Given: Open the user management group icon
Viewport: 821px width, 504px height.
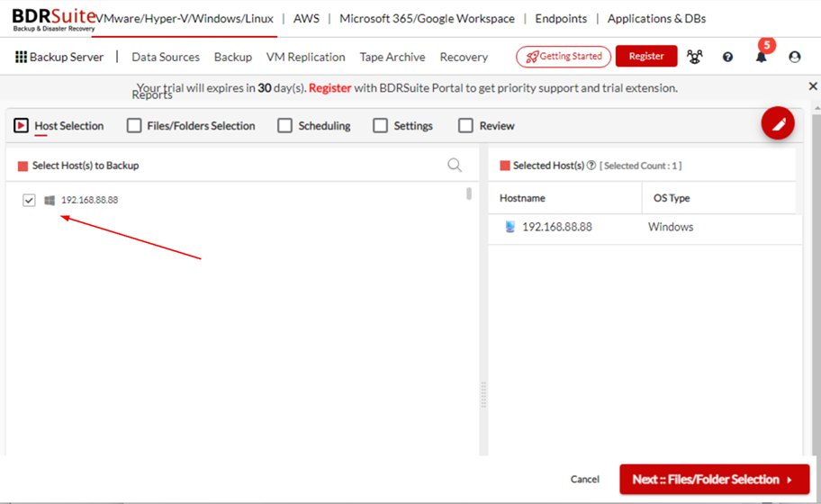Looking at the screenshot, I should click(x=694, y=57).
